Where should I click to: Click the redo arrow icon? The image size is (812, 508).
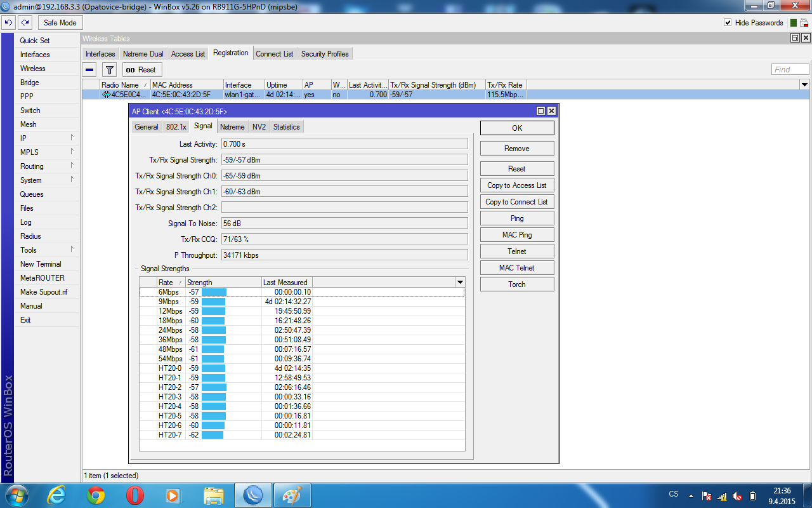(x=25, y=23)
